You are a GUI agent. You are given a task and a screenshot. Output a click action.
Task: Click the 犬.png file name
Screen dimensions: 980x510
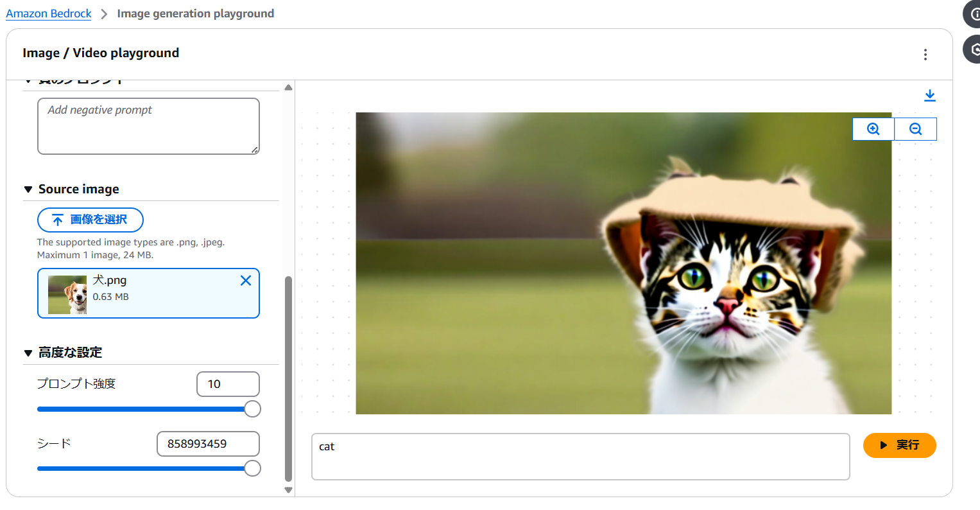tap(109, 280)
